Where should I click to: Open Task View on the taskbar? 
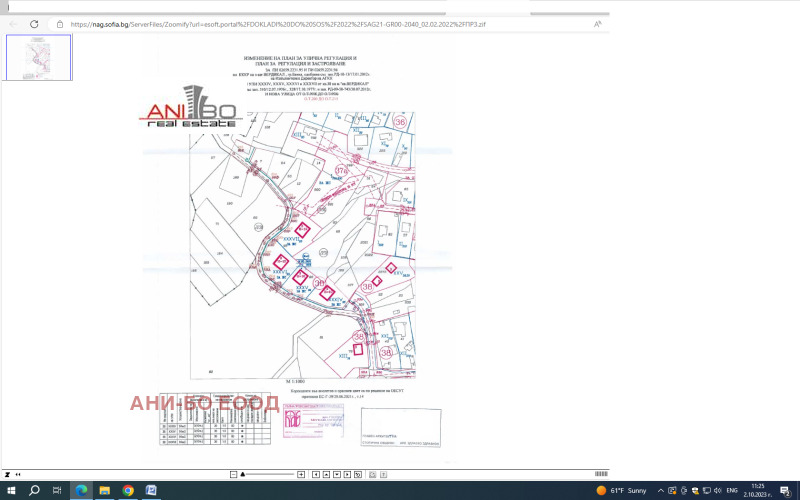coord(58,490)
